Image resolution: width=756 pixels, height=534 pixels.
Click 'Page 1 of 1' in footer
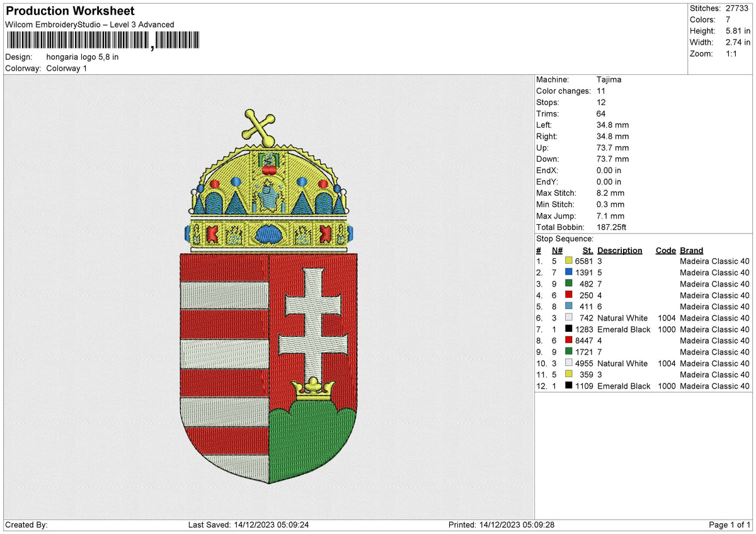click(730, 525)
